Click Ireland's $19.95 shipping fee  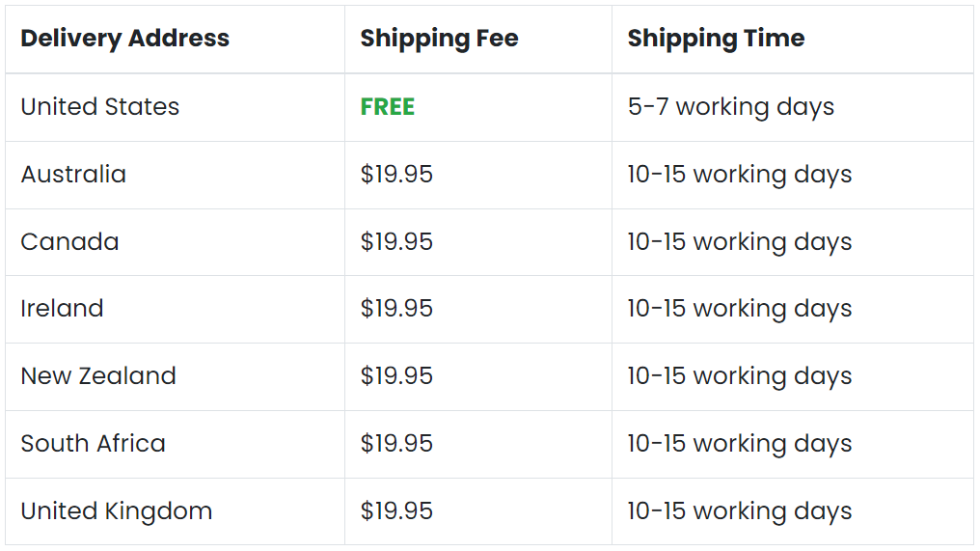396,309
